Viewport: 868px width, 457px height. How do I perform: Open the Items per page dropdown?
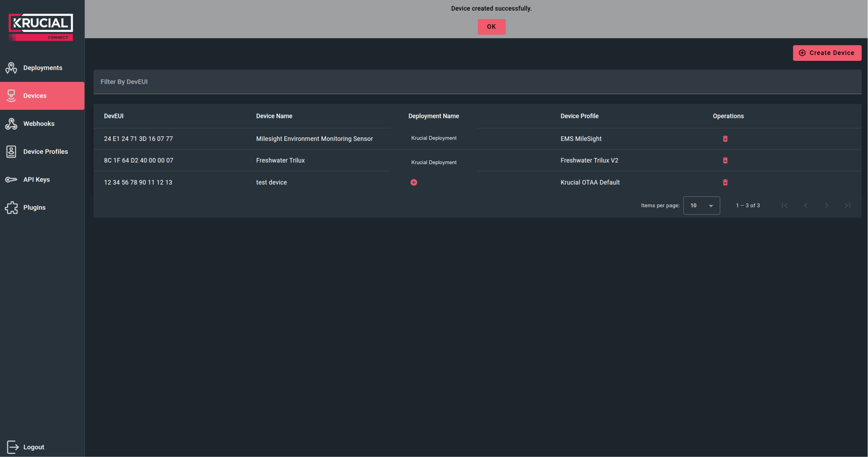(701, 206)
